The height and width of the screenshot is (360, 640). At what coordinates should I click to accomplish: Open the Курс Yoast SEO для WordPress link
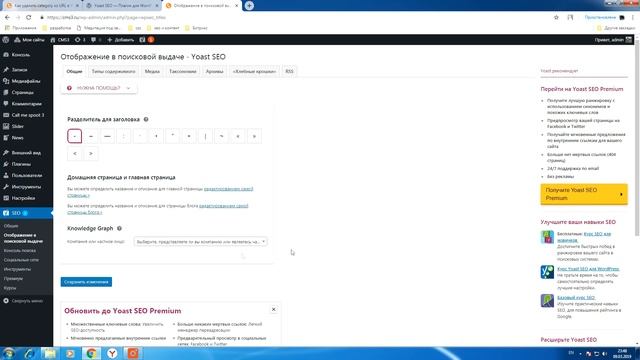pyautogui.click(x=588, y=269)
